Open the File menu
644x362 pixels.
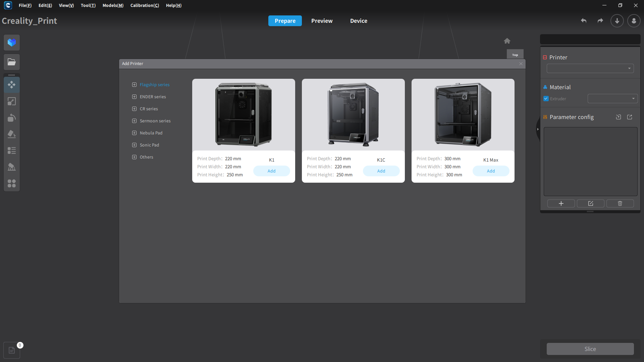(x=25, y=5)
